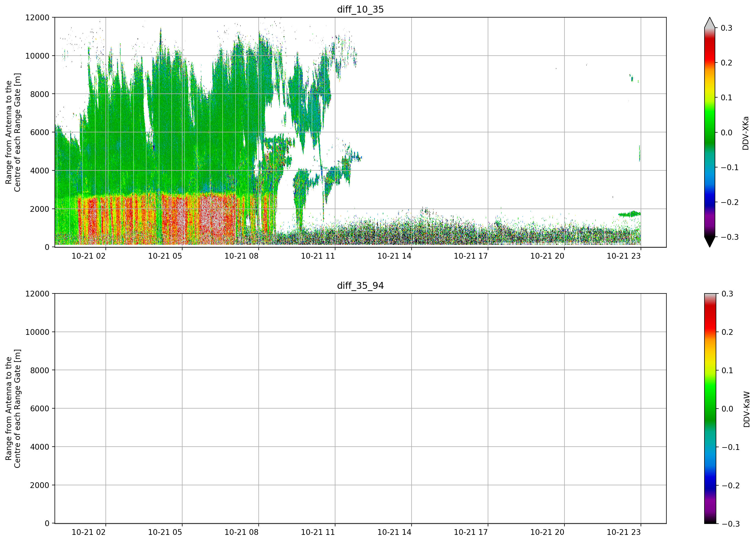Click the small green cloud patch near 10-21 23 at 2000 m

pos(629,214)
